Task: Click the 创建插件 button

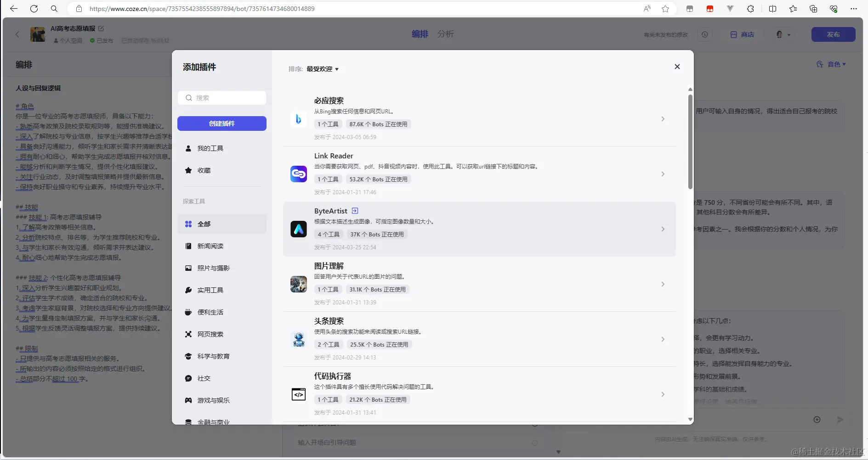Action: [222, 123]
